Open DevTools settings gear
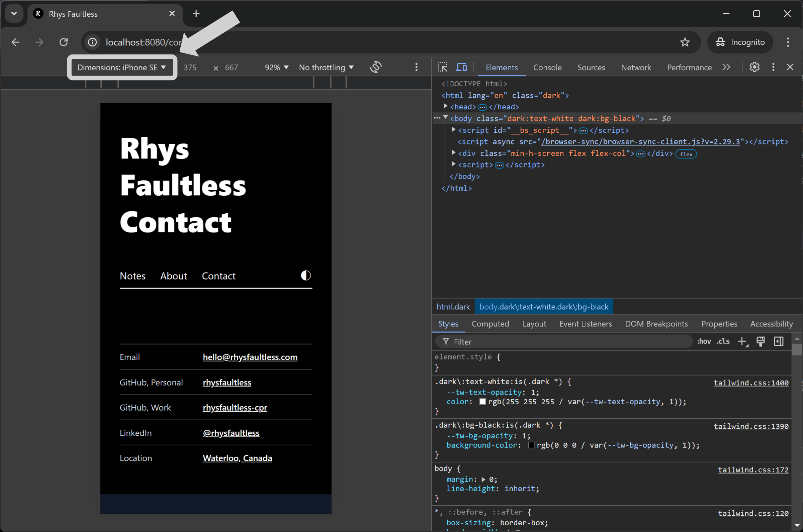Image resolution: width=803 pixels, height=532 pixels. tap(754, 67)
